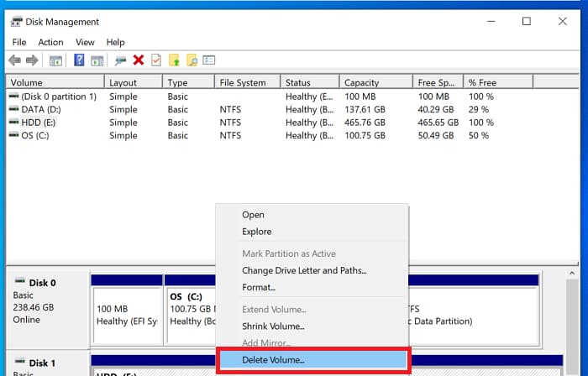Click the folder with magnifier toolbar icon
The width and height of the screenshot is (588, 376).
(192, 60)
